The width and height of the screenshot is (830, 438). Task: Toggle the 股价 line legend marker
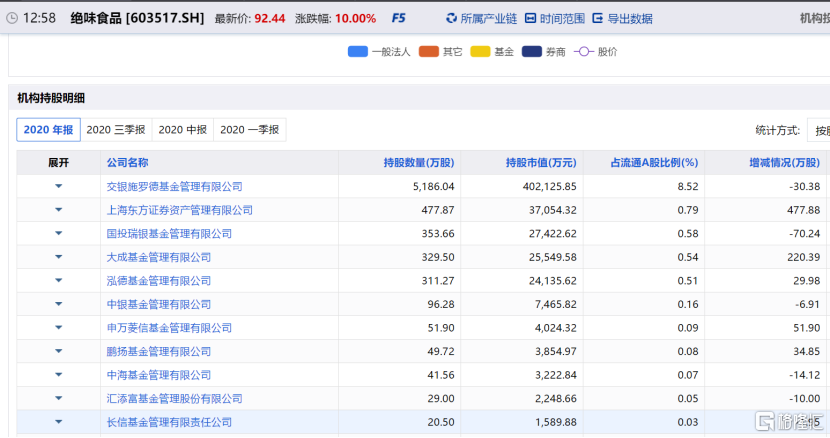[583, 51]
